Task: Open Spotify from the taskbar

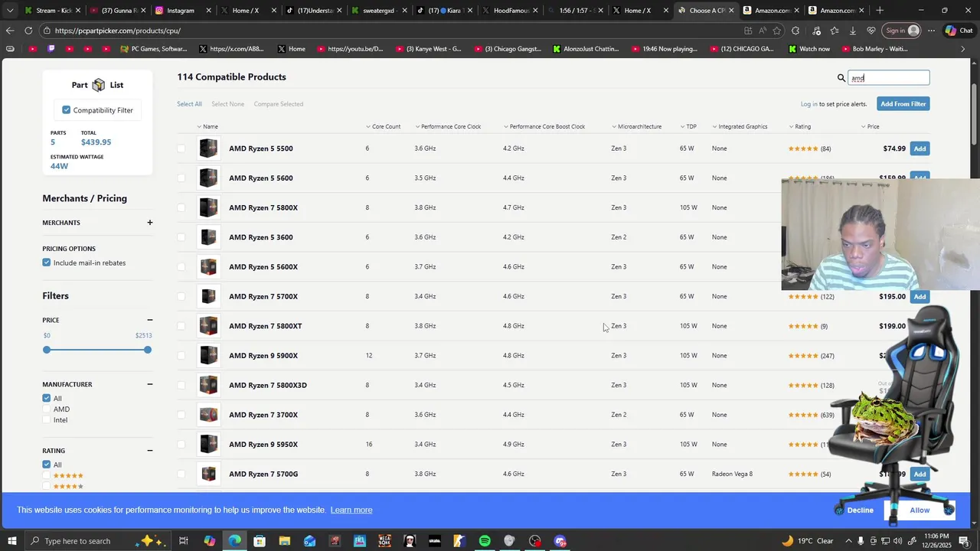Action: point(485,541)
